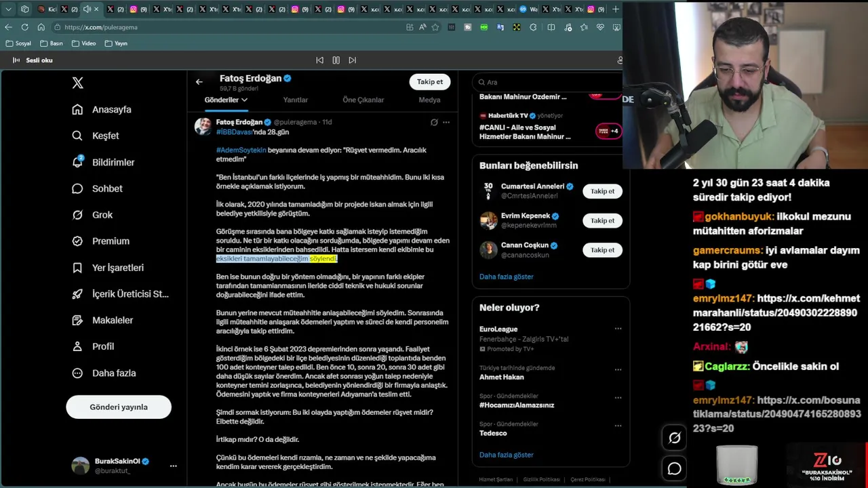The height and width of the screenshot is (488, 868).
Task: Open the Yayın bookmarks folder
Action: click(x=116, y=43)
